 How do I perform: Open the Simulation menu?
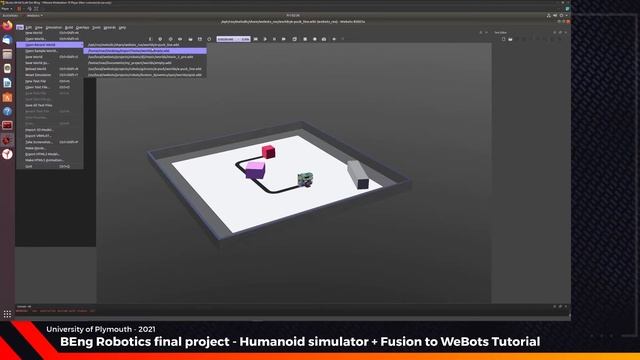click(53, 27)
